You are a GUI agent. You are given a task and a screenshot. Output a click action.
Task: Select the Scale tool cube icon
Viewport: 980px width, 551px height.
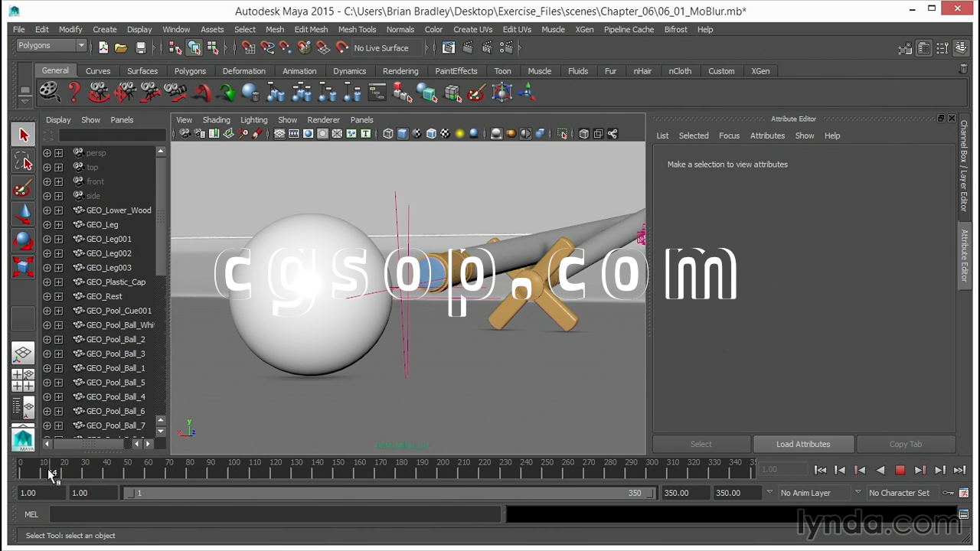[23, 267]
